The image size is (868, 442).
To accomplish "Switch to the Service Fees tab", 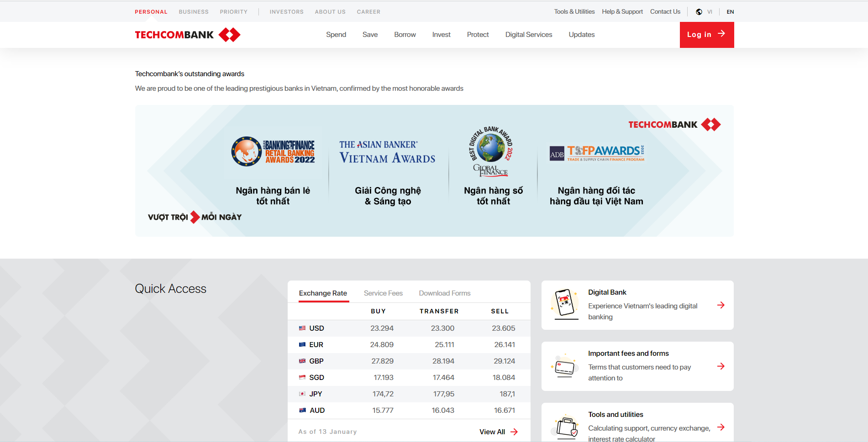I will (383, 293).
